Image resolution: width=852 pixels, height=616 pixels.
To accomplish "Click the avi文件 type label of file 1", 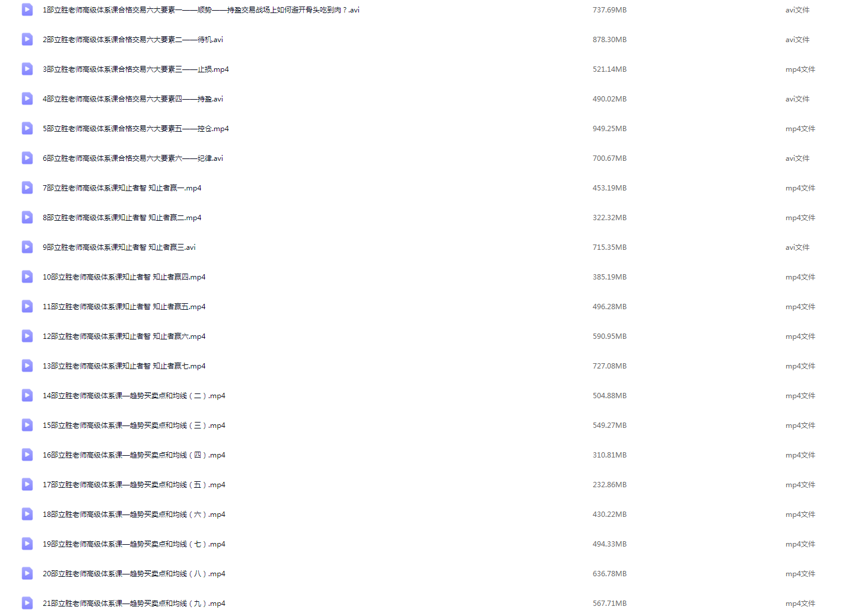I will click(797, 10).
